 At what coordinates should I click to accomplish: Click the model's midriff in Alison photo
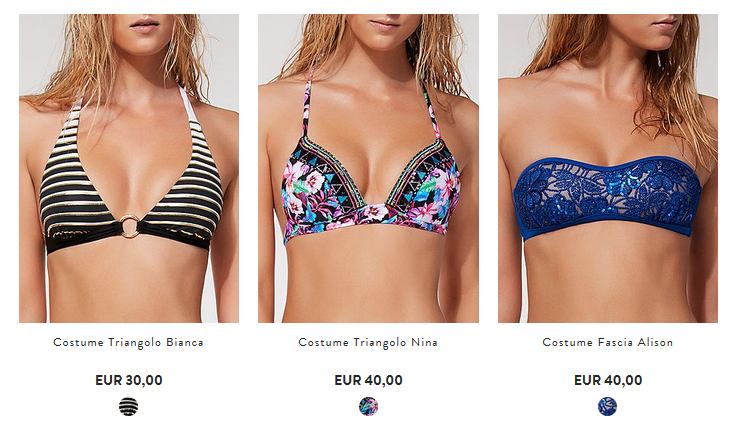(x=608, y=281)
